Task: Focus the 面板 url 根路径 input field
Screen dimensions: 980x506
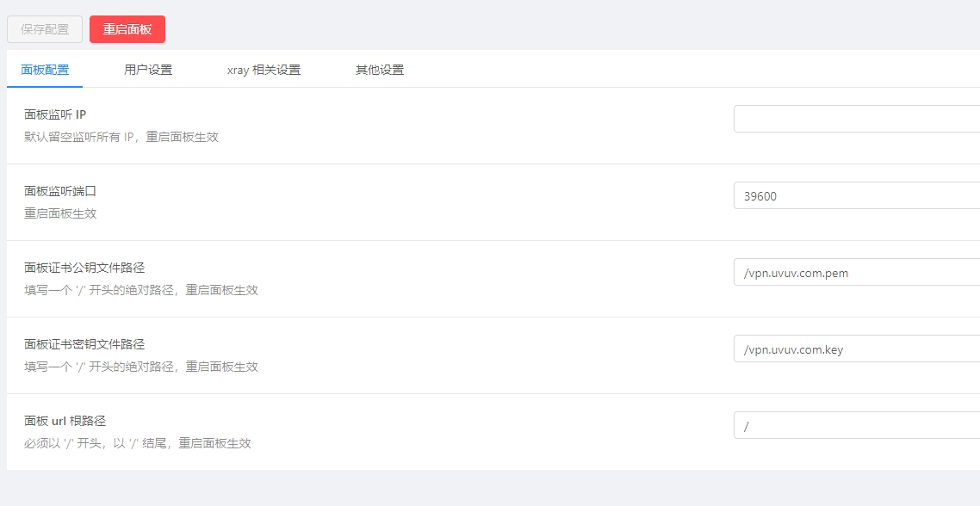Action: pyautogui.click(x=856, y=425)
